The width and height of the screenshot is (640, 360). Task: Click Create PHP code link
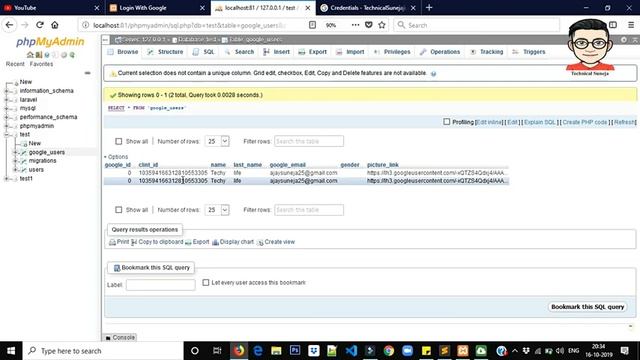585,122
